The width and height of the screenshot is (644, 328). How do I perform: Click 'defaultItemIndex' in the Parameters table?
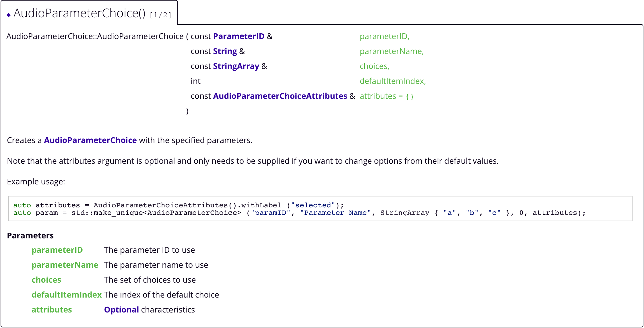pyautogui.click(x=67, y=295)
